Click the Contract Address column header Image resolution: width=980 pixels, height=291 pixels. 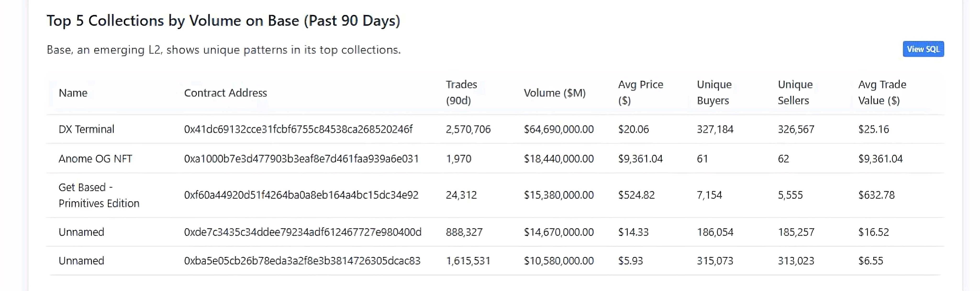[225, 93]
